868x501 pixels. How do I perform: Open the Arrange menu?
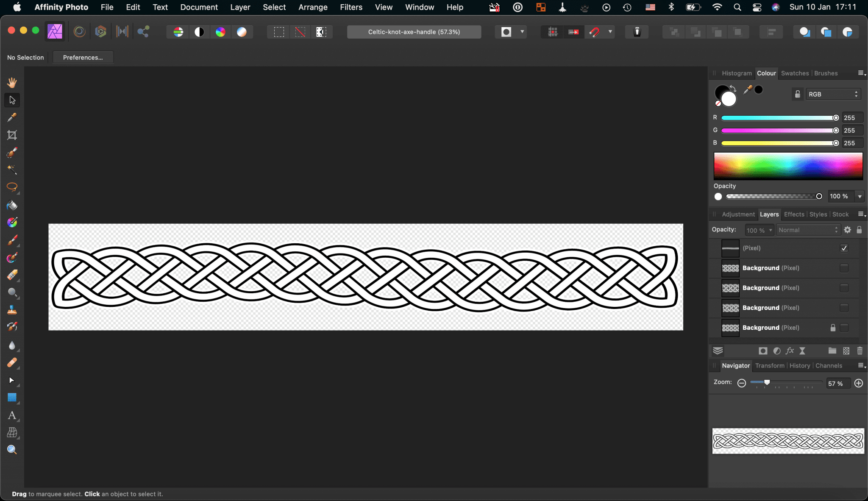[313, 7]
